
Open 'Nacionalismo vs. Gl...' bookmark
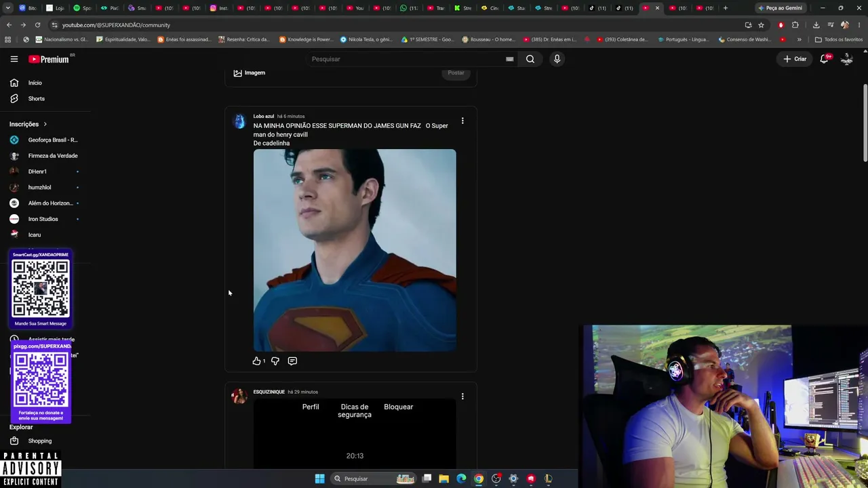[61, 39]
